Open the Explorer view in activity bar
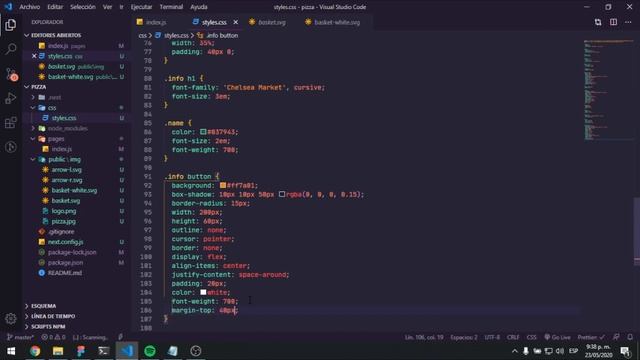The width and height of the screenshot is (640, 360). 11,25
